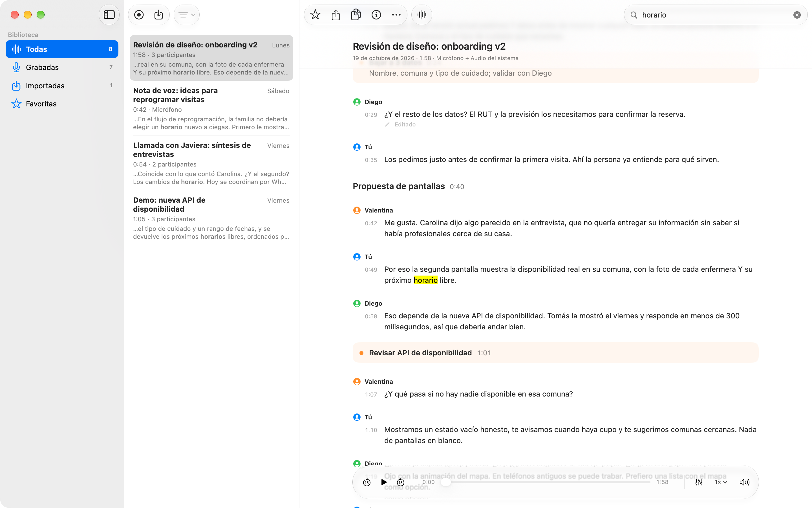
Task: Jump to the Revisar API de disponibilidad marker
Action: pyautogui.click(x=556, y=353)
